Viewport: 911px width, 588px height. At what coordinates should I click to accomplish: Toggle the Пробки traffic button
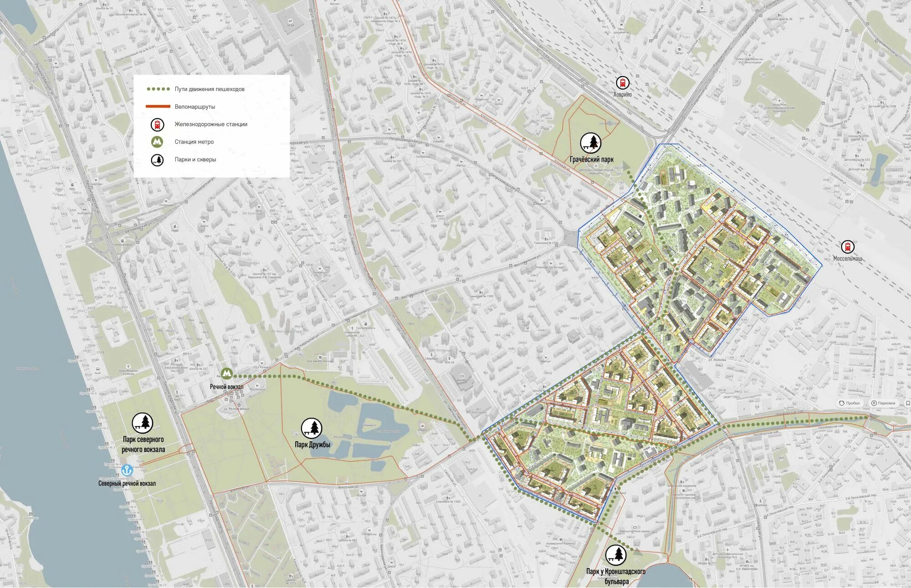[849, 404]
